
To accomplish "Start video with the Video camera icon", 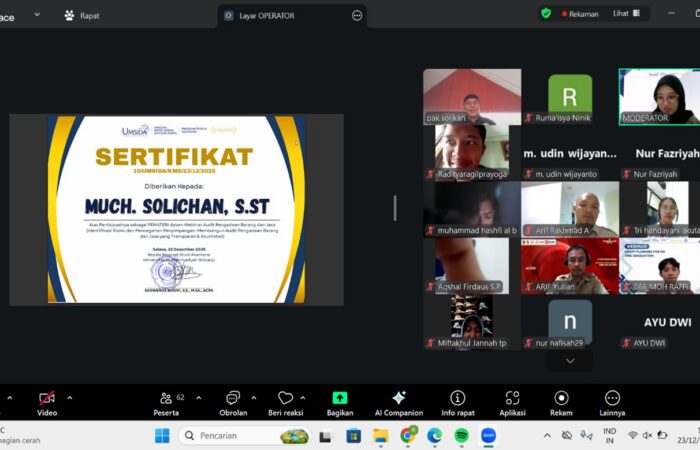I will [x=46, y=398].
